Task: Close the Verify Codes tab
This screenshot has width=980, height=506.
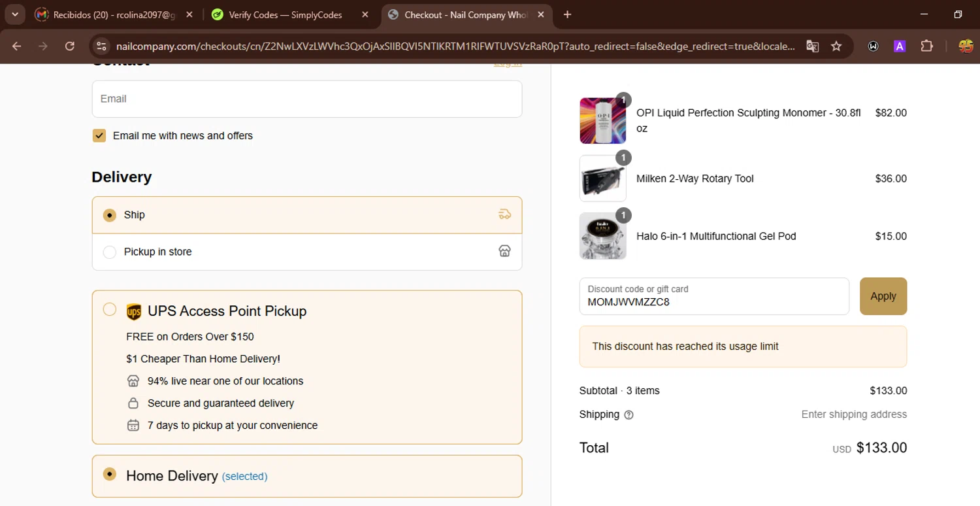Action: click(365, 14)
